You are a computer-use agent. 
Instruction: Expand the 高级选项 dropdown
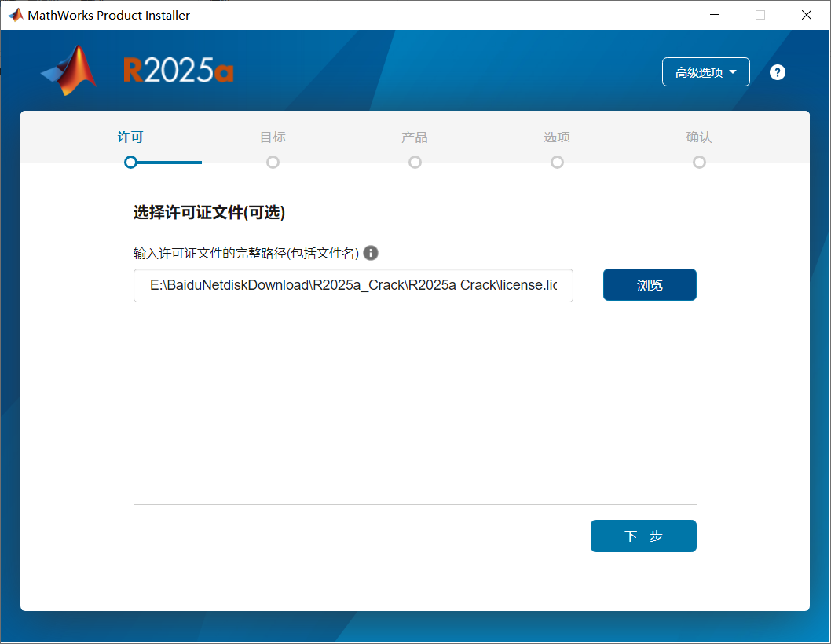(x=705, y=72)
